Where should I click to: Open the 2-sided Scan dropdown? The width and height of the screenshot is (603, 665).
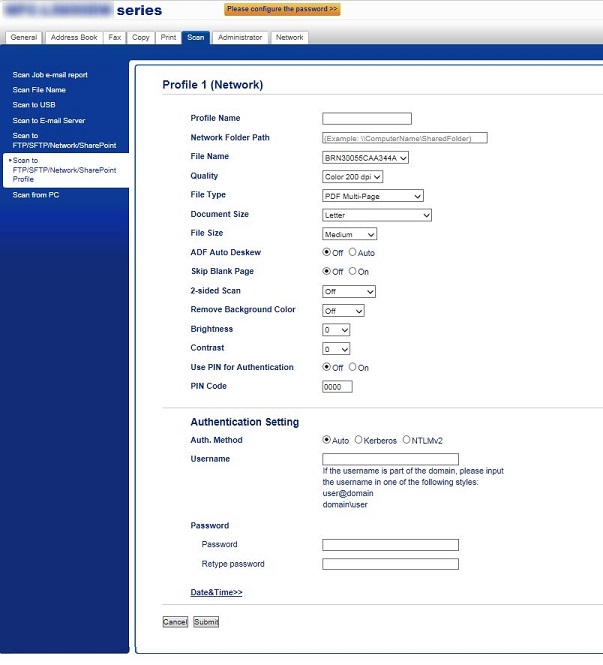pos(348,291)
